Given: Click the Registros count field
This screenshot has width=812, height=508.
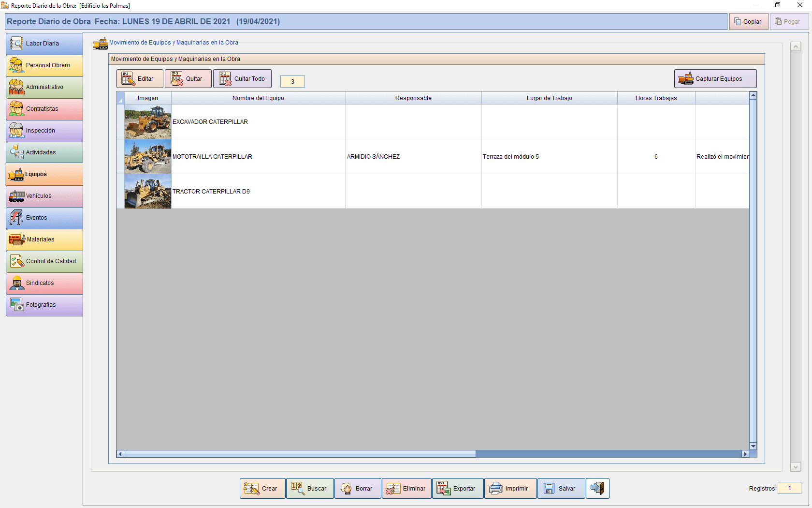Looking at the screenshot, I should coord(790,488).
